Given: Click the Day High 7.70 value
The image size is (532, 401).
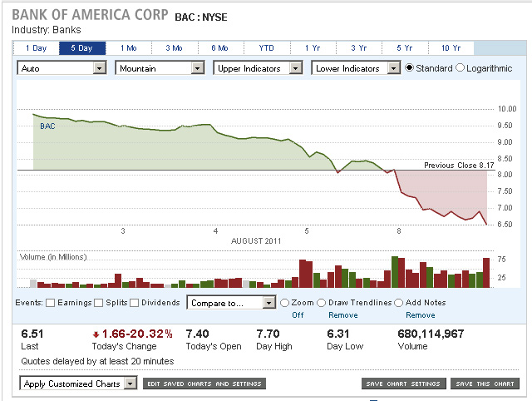Looking at the screenshot, I should tap(268, 334).
